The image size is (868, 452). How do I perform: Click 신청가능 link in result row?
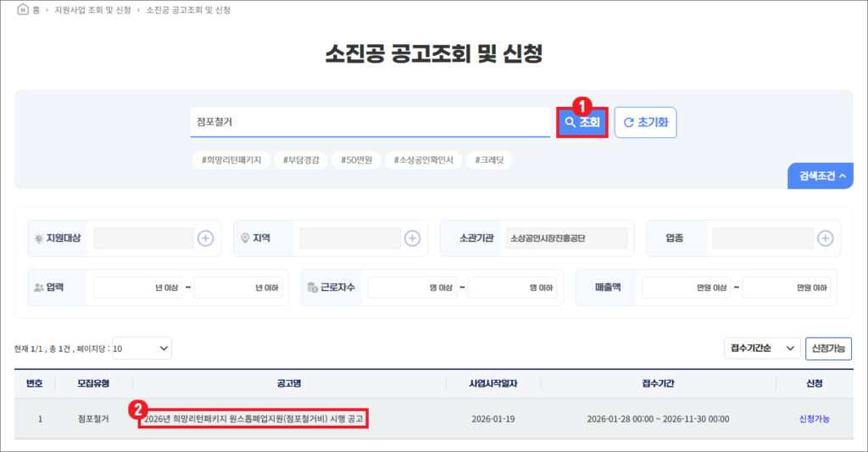click(814, 419)
